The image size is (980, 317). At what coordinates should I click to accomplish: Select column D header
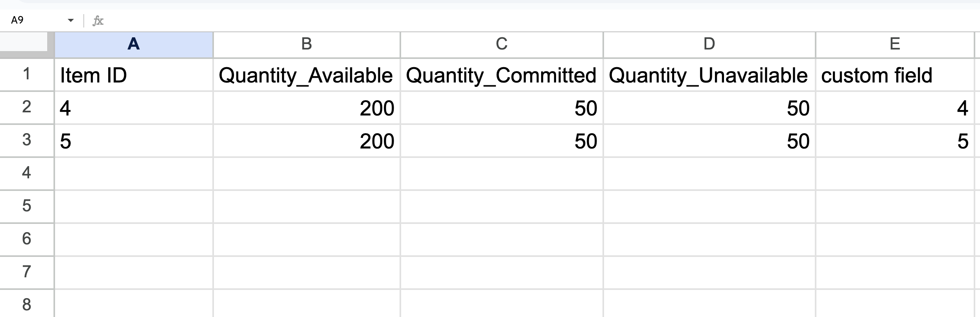pyautogui.click(x=709, y=44)
